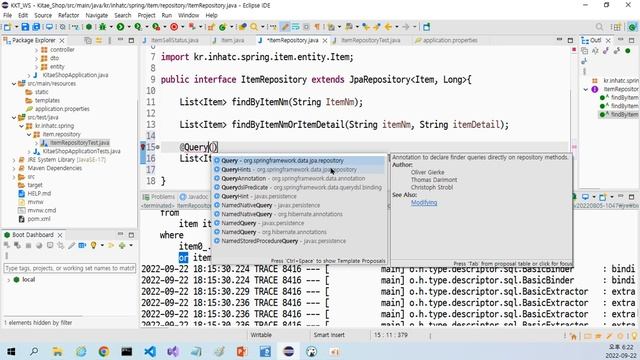Switch to ItemRepositoryTest.java editor tab

coord(370,40)
